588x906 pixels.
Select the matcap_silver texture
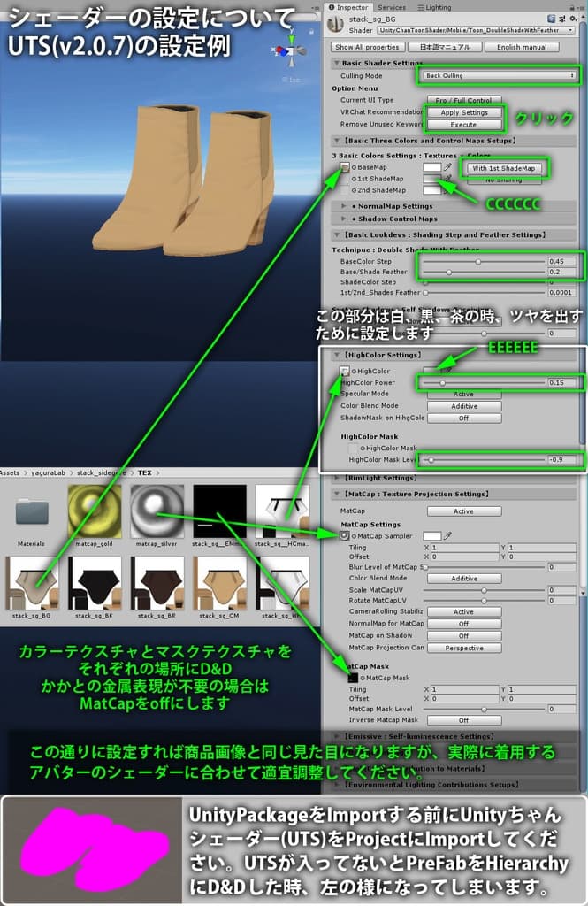point(157,511)
